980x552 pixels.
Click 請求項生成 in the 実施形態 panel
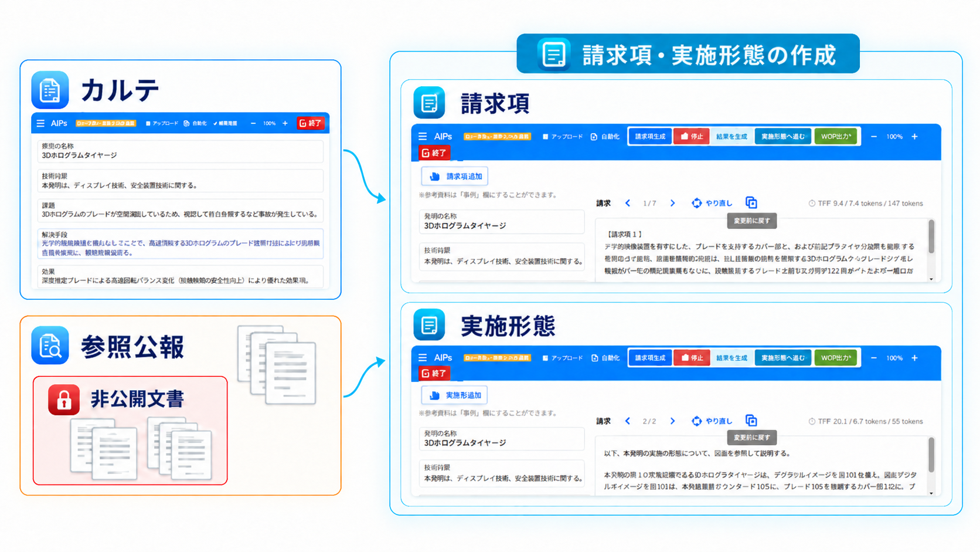tap(651, 357)
